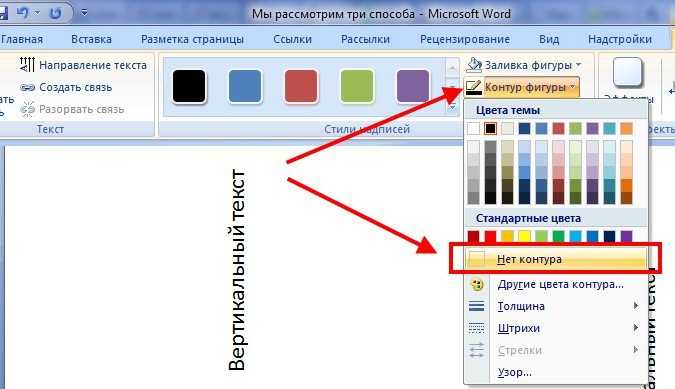Click the Shape Outline pencil icon

pos(474,87)
